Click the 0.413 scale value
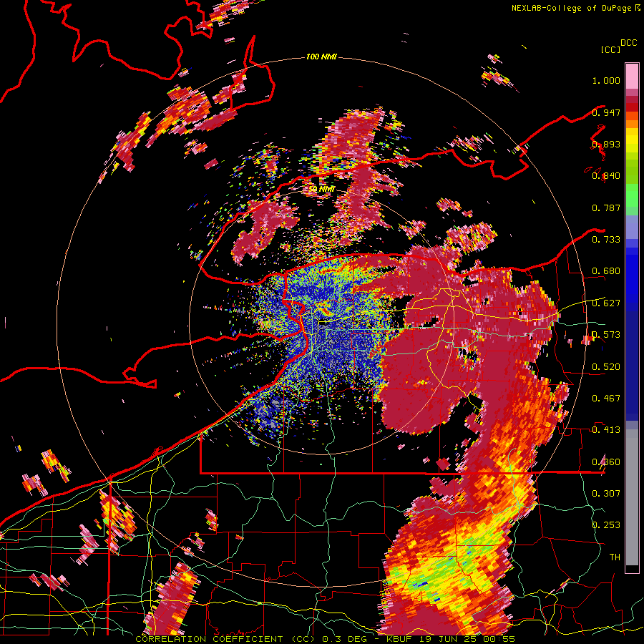The width and height of the screenshot is (644, 644). tap(606, 430)
